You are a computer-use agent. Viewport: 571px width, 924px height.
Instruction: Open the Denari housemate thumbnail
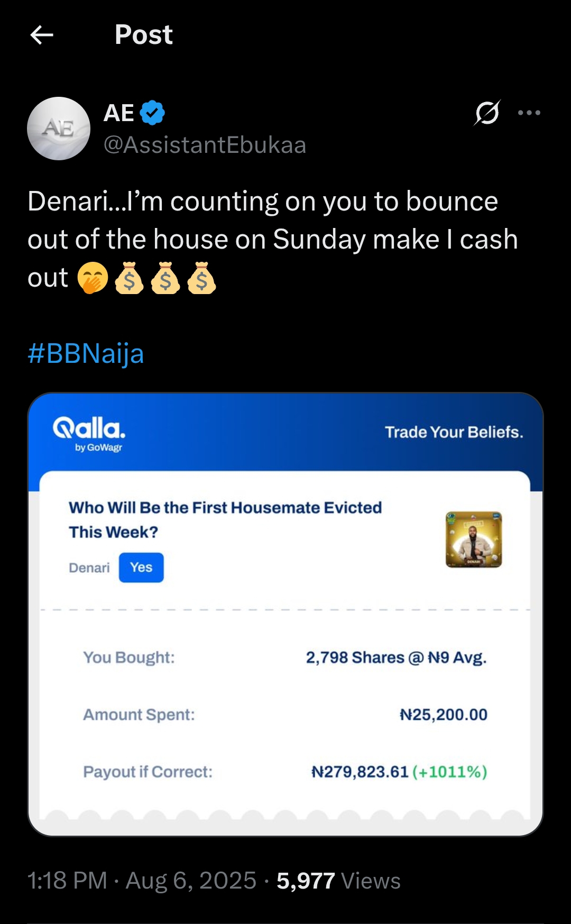pyautogui.click(x=473, y=539)
